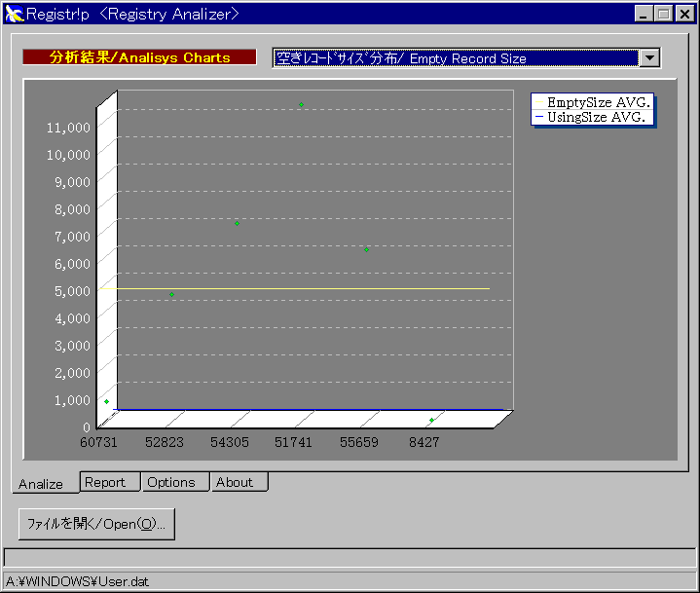Viewport: 700px width, 593px height.
Task: Open the Empty Record Size combo box
Action: click(456, 58)
